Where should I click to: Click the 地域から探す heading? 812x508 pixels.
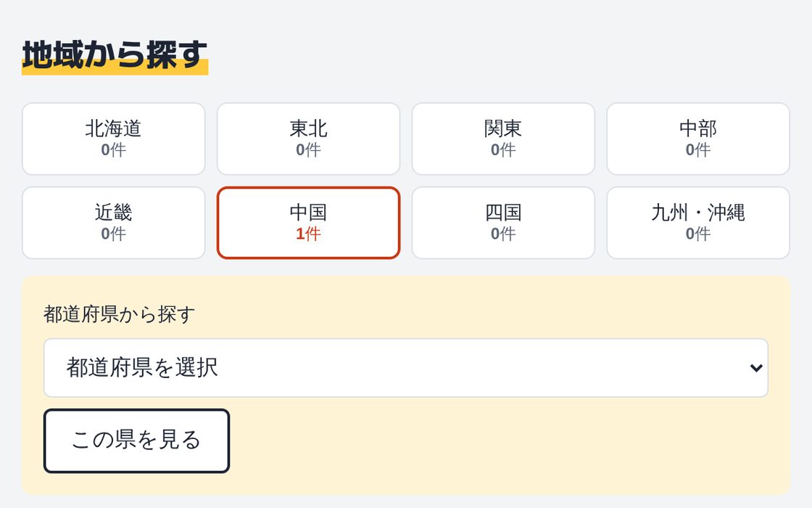115,55
